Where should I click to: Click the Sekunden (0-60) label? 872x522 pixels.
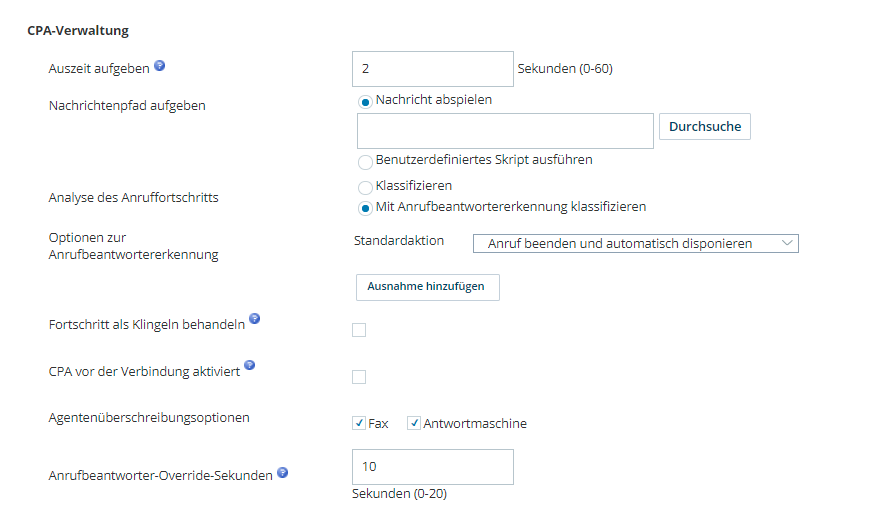click(565, 69)
